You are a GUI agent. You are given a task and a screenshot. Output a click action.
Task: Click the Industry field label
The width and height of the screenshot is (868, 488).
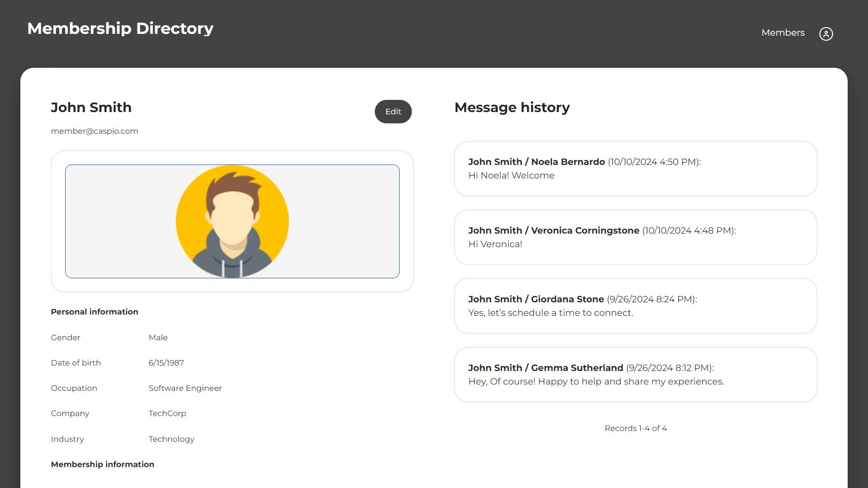67,439
